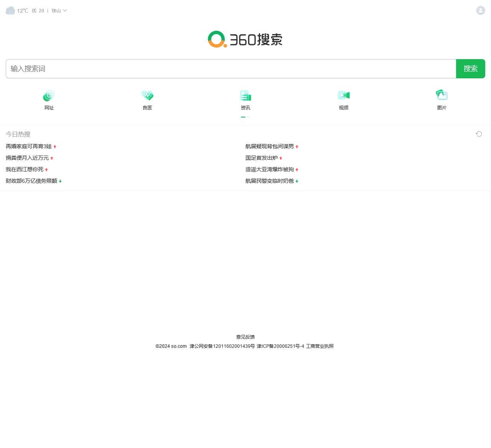Click the 360搜索 logo
Image resolution: width=491 pixels, height=448 pixels.
(x=245, y=39)
